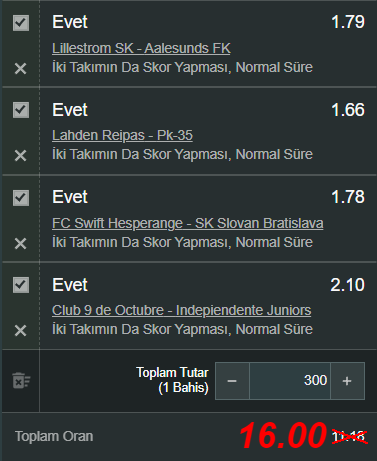Click the 2.10 odds value
This screenshot has height=461, width=377.
(347, 285)
